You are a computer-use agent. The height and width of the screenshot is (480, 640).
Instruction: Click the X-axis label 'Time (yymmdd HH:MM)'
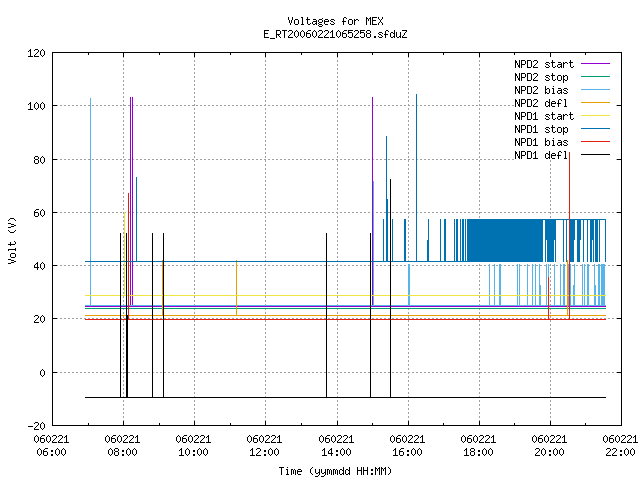point(335,471)
